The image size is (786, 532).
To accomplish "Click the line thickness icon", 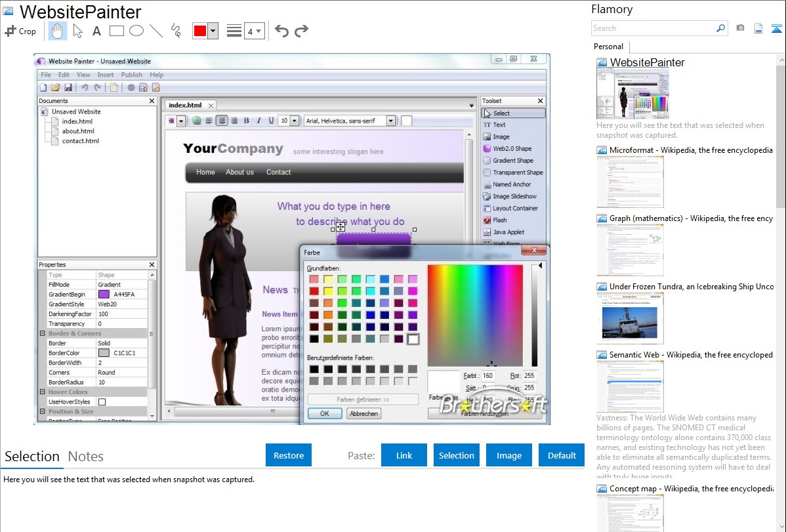I will pyautogui.click(x=234, y=31).
